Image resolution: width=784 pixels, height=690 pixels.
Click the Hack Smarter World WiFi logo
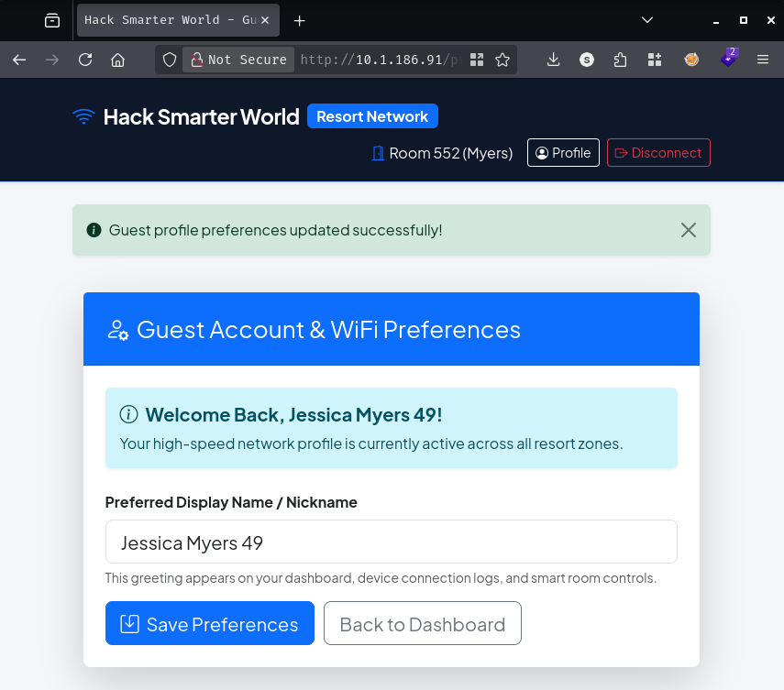point(83,117)
